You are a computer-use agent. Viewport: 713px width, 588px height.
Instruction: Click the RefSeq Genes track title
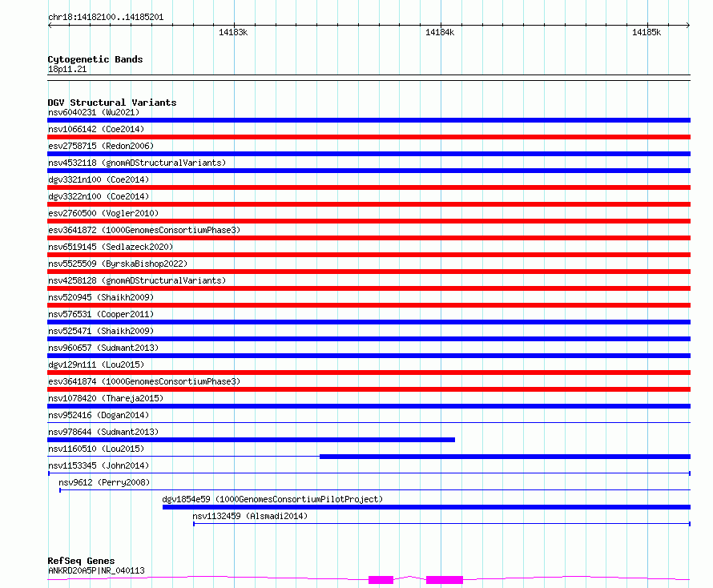[82, 562]
